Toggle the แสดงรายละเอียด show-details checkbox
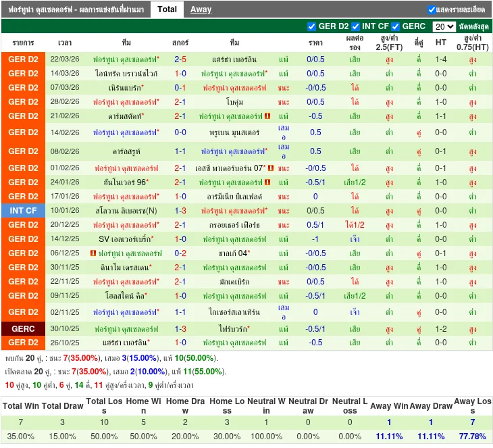 (x=432, y=9)
